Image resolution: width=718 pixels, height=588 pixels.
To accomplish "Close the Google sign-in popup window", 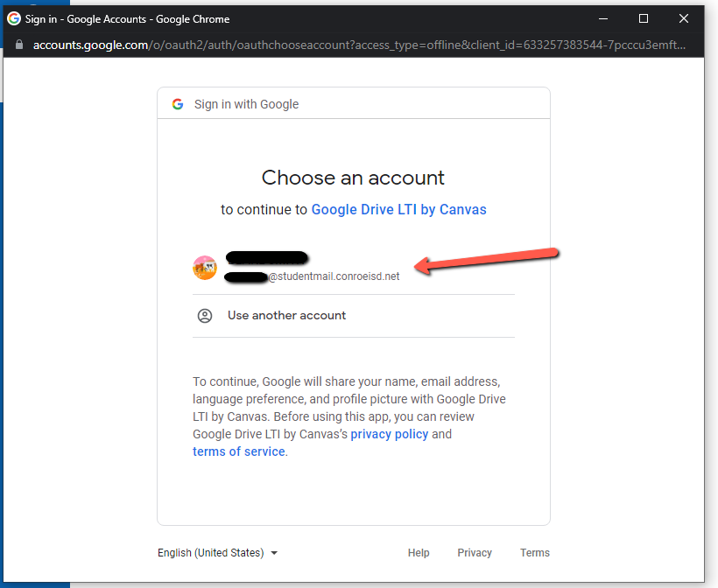I will pyautogui.click(x=684, y=18).
